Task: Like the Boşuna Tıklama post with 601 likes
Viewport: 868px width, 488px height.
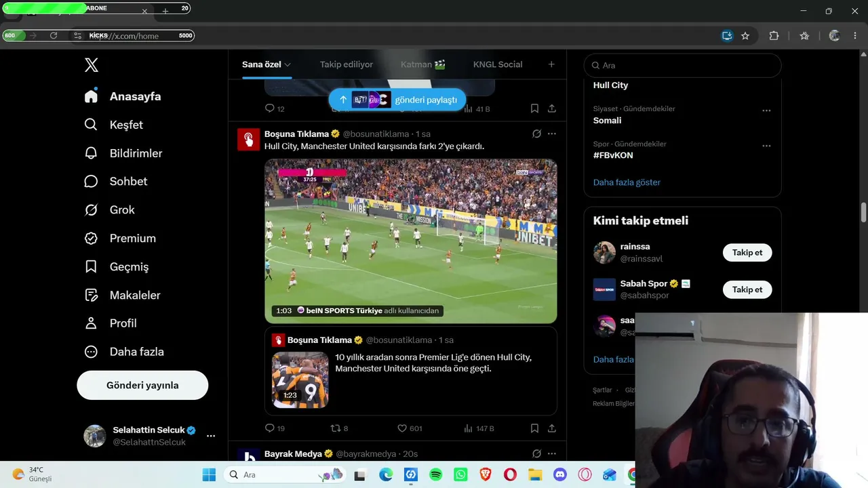Action: [410, 428]
